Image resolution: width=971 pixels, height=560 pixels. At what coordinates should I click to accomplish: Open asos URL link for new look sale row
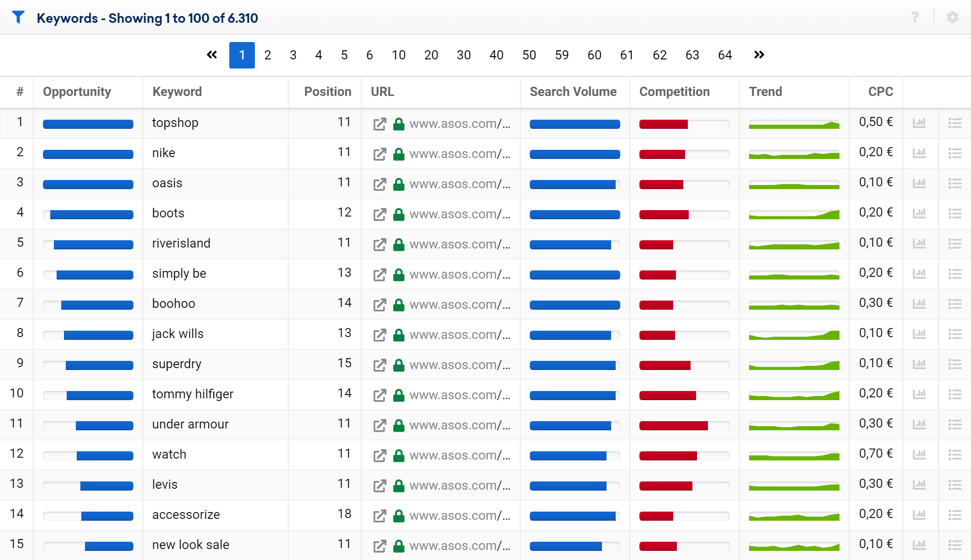point(460,546)
